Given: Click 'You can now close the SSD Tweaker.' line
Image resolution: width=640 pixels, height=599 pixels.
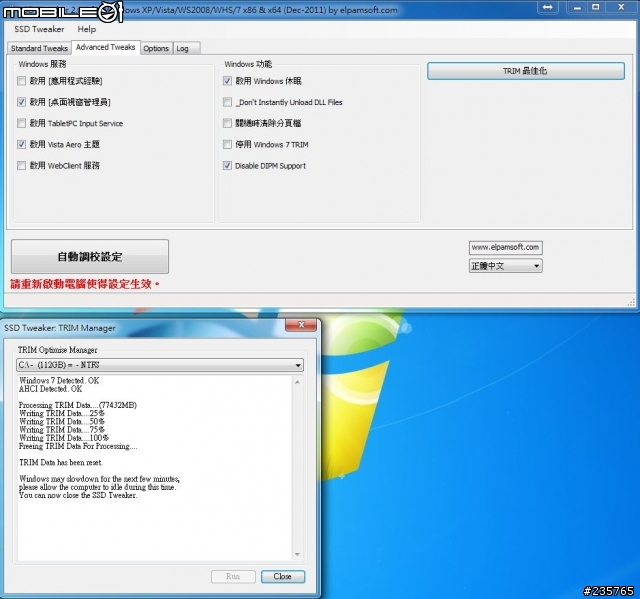Looking at the screenshot, I should click(x=78, y=495).
